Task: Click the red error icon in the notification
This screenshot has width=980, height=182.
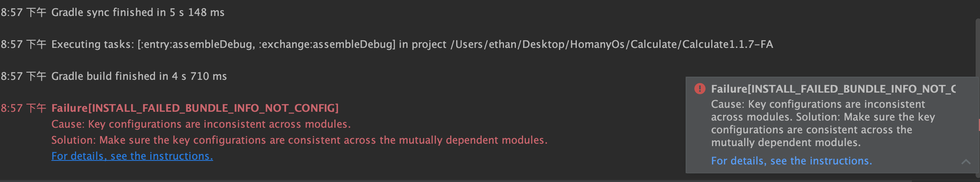Action: click(x=700, y=89)
